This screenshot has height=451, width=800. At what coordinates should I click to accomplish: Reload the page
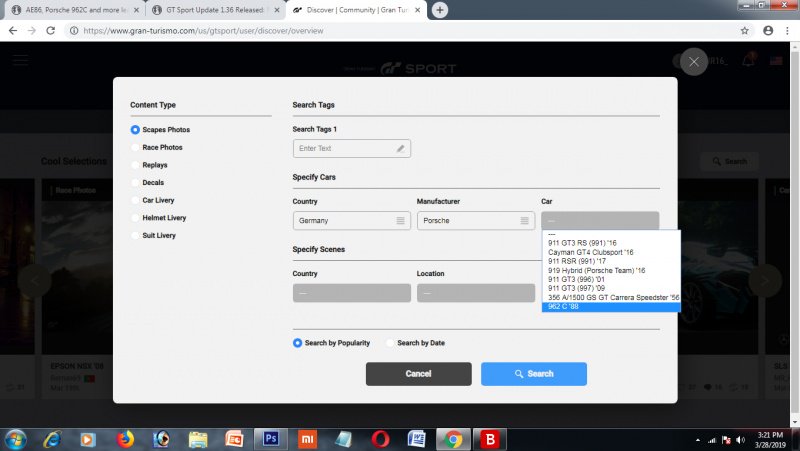(x=51, y=31)
